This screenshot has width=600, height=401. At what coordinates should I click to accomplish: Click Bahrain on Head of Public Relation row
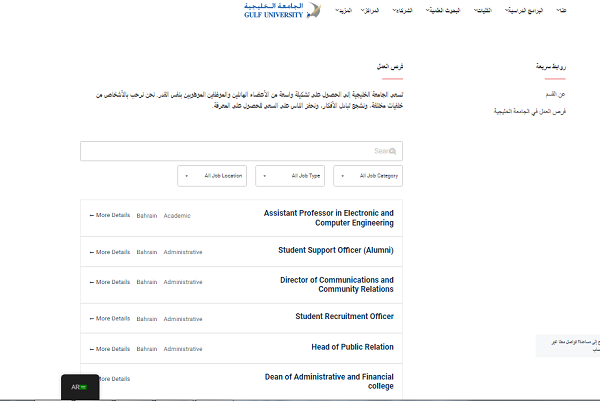[x=147, y=349]
